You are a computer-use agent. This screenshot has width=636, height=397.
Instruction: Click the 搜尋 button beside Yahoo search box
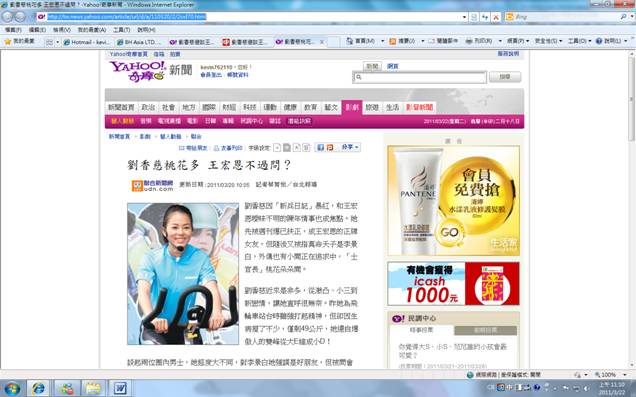[505, 77]
